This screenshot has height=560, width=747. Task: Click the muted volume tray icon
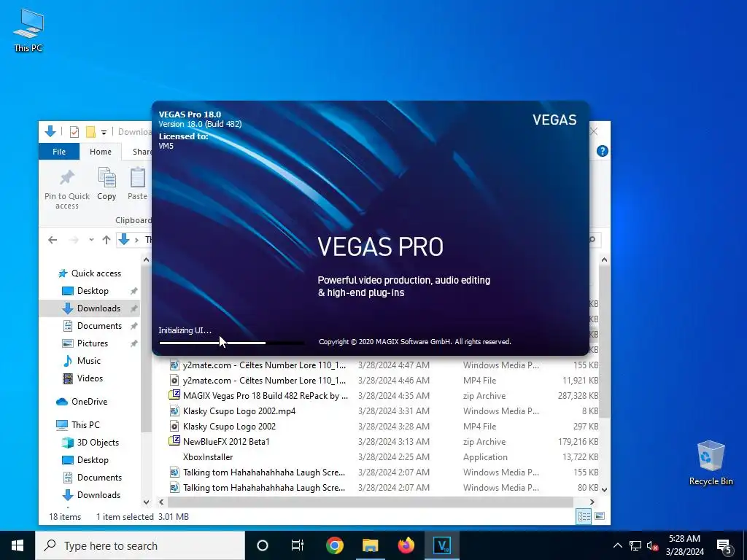(x=652, y=545)
